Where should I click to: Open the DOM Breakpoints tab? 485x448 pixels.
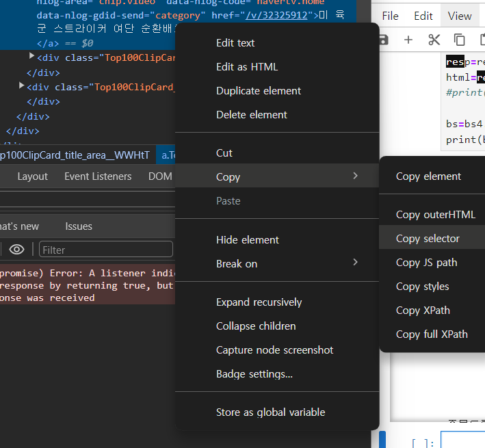point(160,176)
